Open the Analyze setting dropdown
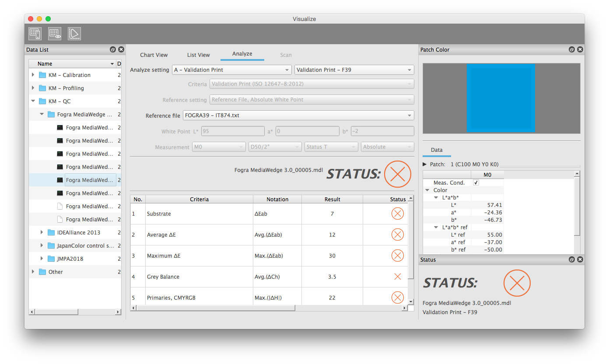Viewport: 609px width, 364px height. (232, 70)
